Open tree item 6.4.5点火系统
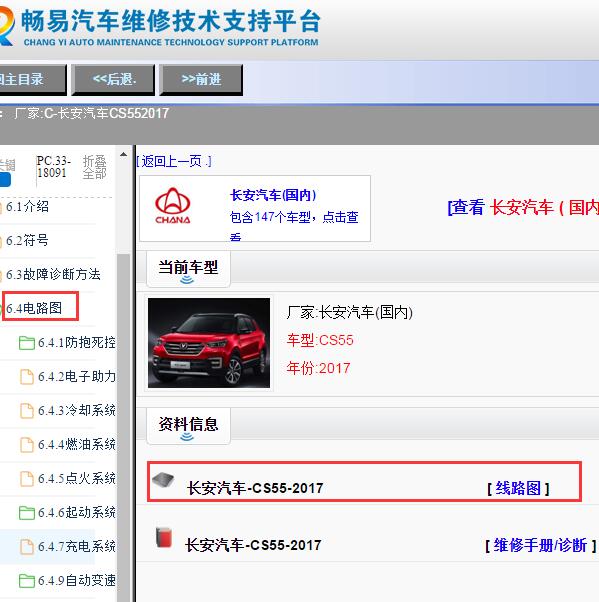599x602 pixels. tap(77, 478)
